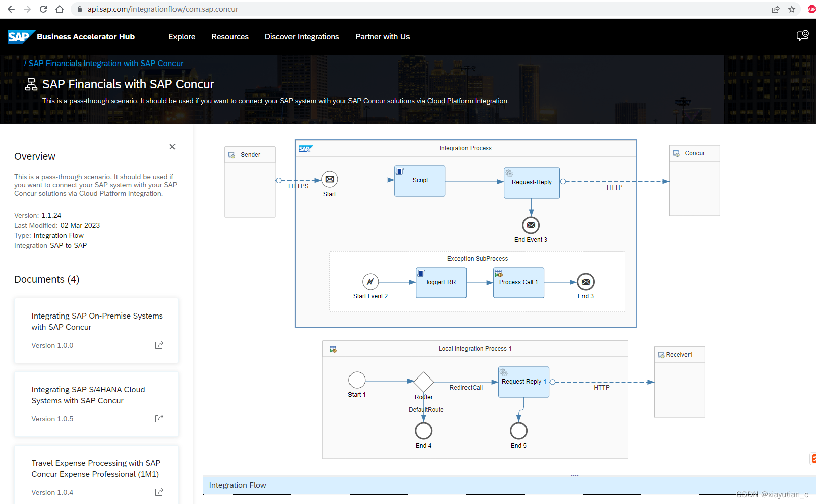Screen dimensions: 816x504
Task: Expand the bottom panel via dotted splitter handle
Action: pyautogui.click(x=575, y=476)
